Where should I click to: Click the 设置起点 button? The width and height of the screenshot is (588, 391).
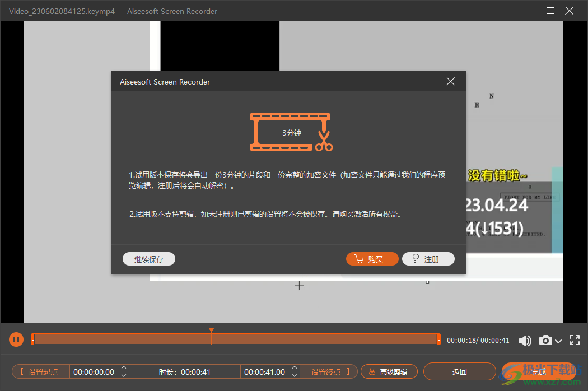point(40,372)
